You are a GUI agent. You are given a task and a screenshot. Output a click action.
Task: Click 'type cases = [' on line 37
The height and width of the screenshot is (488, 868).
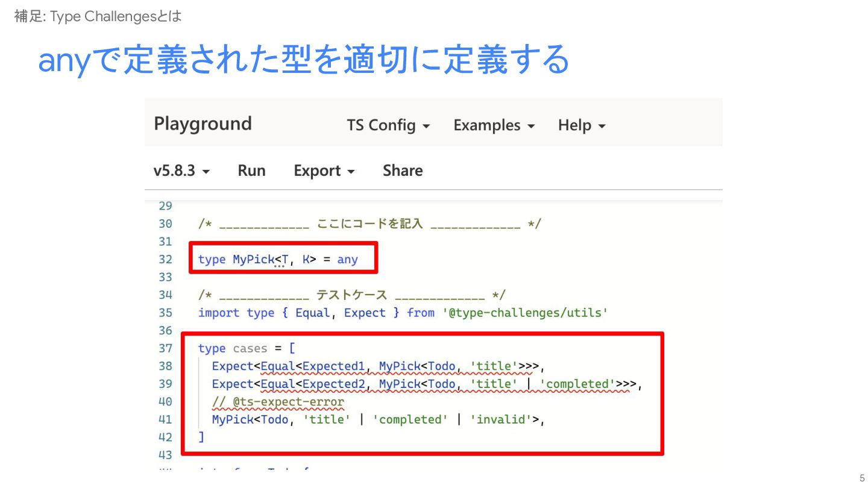[x=247, y=348]
